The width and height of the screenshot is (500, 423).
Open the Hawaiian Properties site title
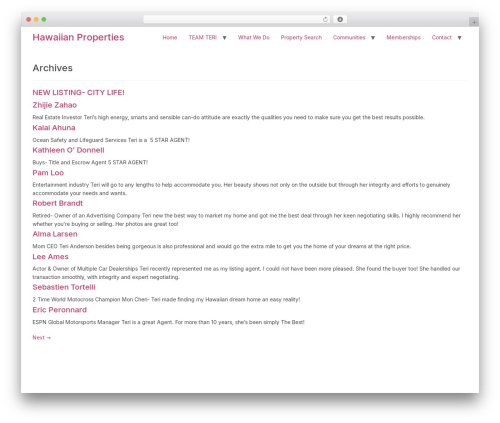coord(78,37)
